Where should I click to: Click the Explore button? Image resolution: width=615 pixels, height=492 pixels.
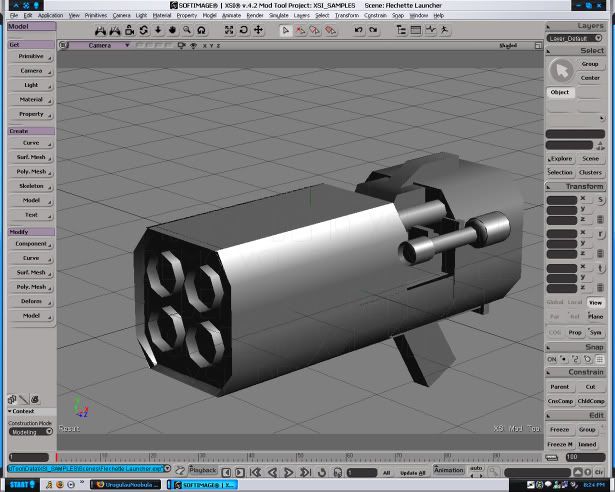561,159
